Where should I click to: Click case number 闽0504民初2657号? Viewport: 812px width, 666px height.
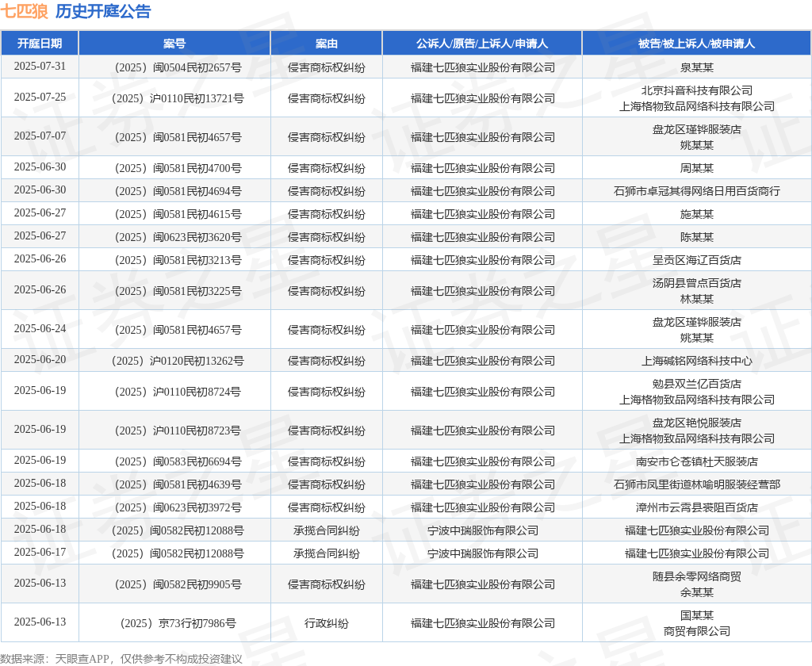pyautogui.click(x=178, y=67)
